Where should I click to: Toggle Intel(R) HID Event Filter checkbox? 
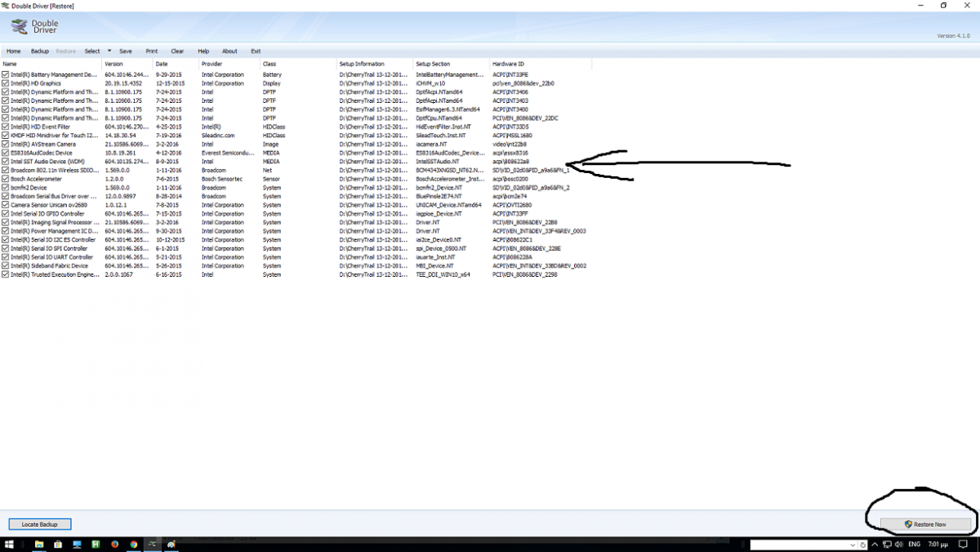(6, 127)
